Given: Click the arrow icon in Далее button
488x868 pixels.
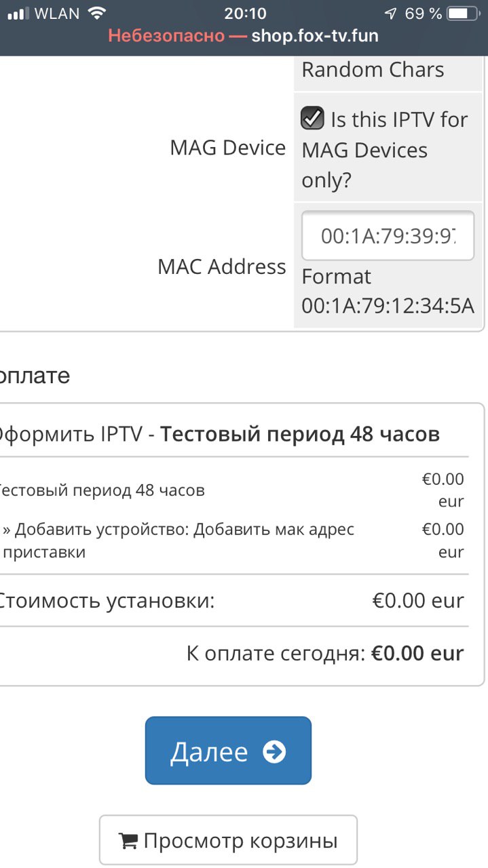Looking at the screenshot, I should point(274,751).
